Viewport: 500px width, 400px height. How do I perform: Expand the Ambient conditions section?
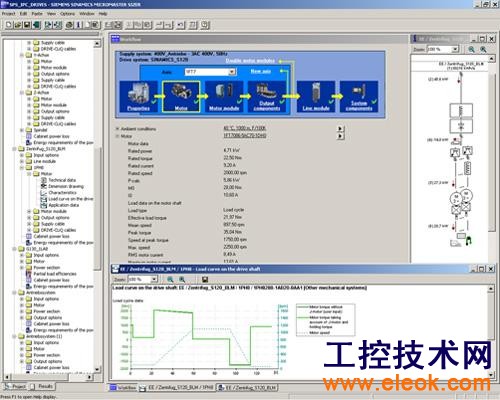pyautogui.click(x=117, y=129)
